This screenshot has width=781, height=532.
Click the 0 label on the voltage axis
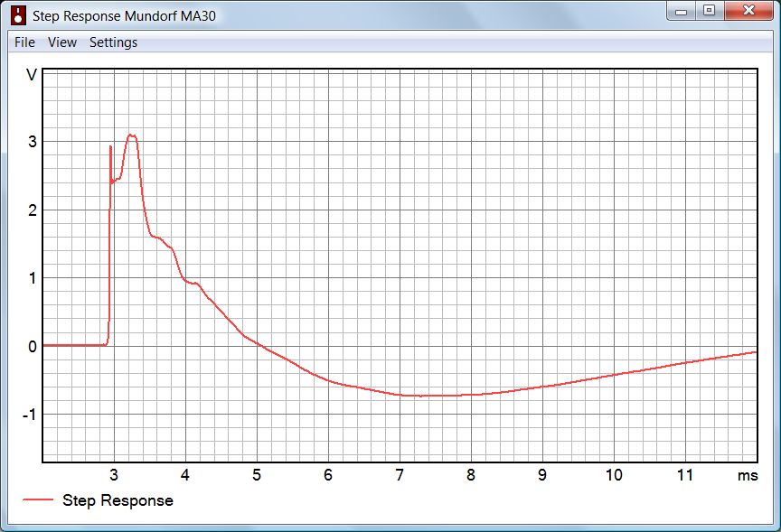(x=33, y=346)
